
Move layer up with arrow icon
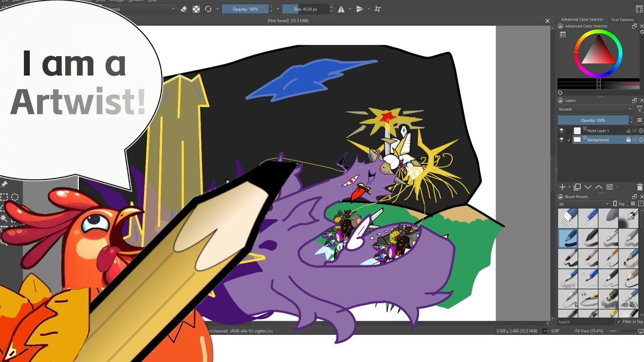[x=599, y=187]
